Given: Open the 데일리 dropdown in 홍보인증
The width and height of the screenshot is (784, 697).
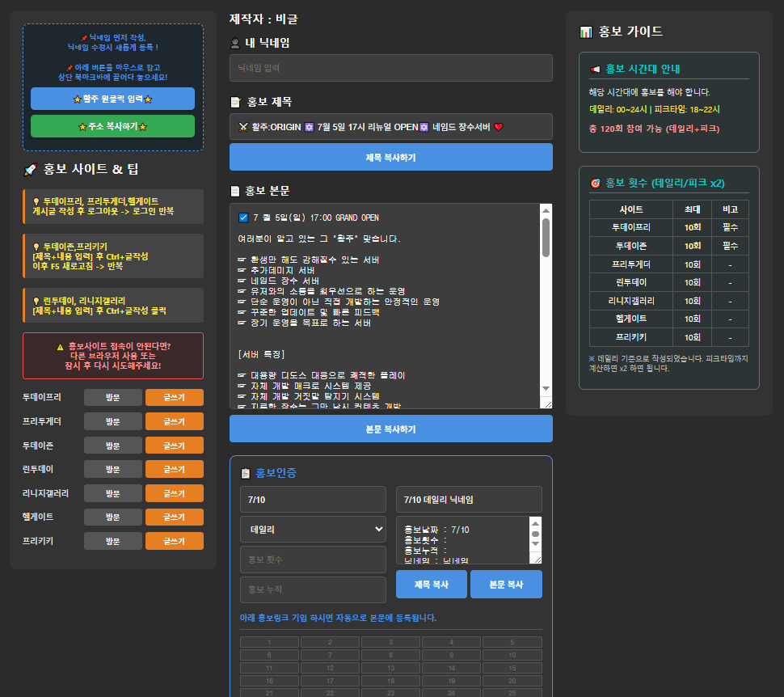Looking at the screenshot, I should click(313, 530).
